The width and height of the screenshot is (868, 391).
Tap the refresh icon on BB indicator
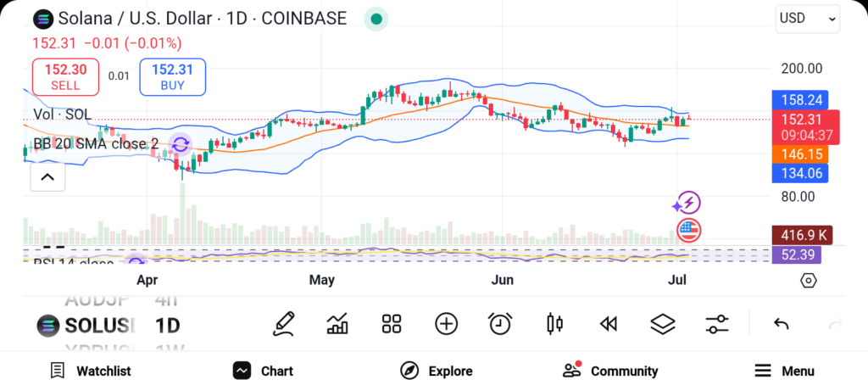coord(181,144)
